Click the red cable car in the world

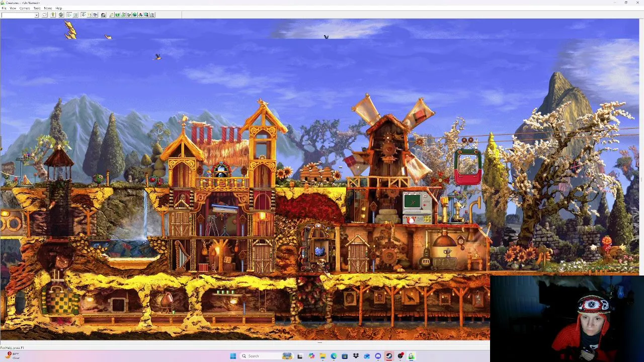click(x=468, y=167)
